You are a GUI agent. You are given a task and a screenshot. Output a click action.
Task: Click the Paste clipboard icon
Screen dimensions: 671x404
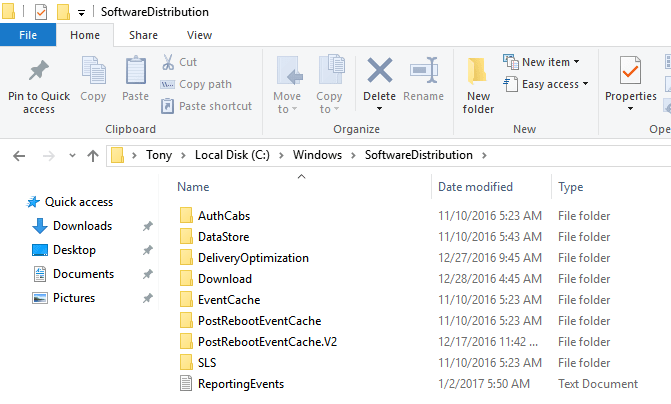(x=136, y=71)
